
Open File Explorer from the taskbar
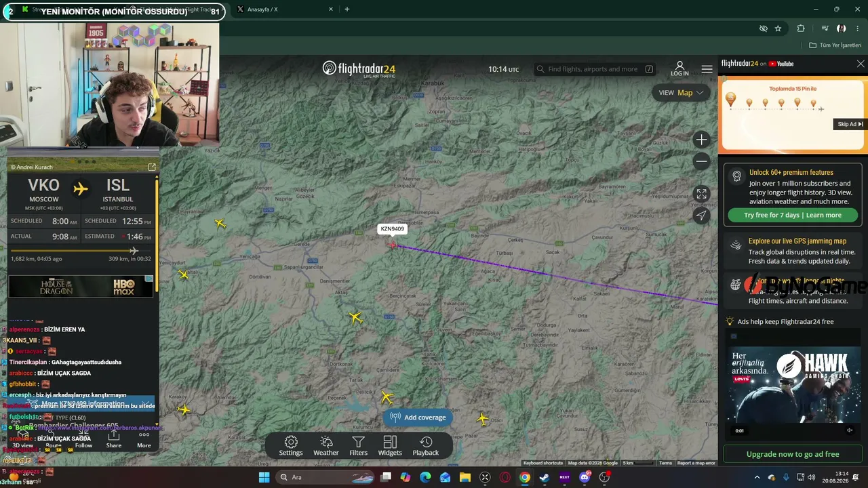(465, 477)
